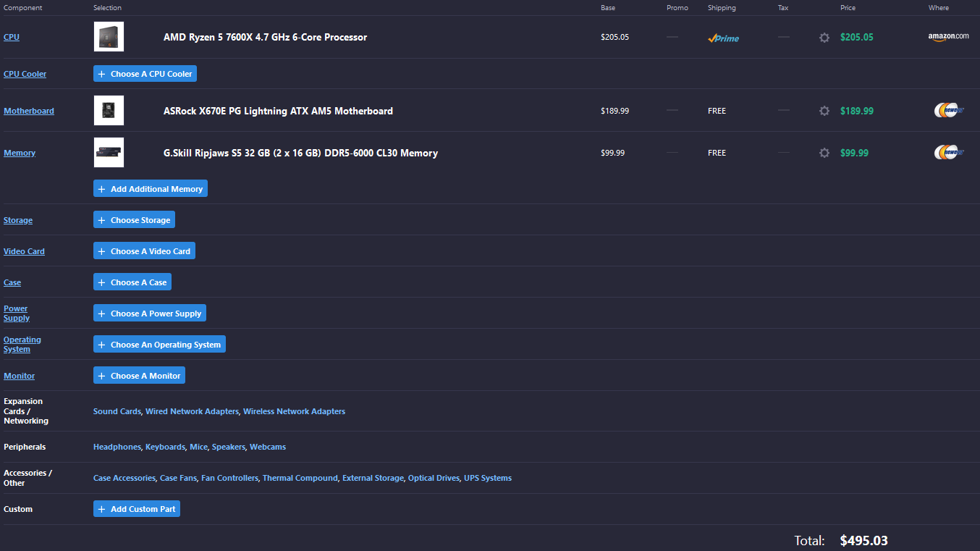Open the Storage component link

coord(18,220)
